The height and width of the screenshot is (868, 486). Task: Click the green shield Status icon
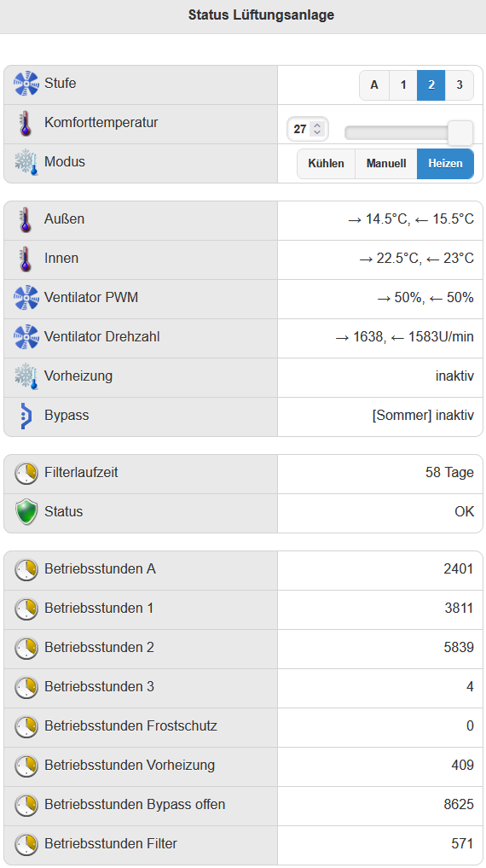26,512
